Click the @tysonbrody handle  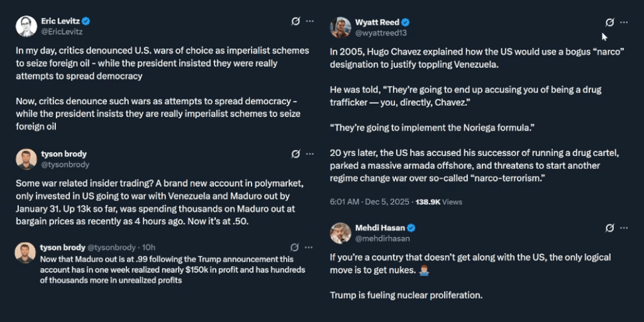[x=65, y=165]
